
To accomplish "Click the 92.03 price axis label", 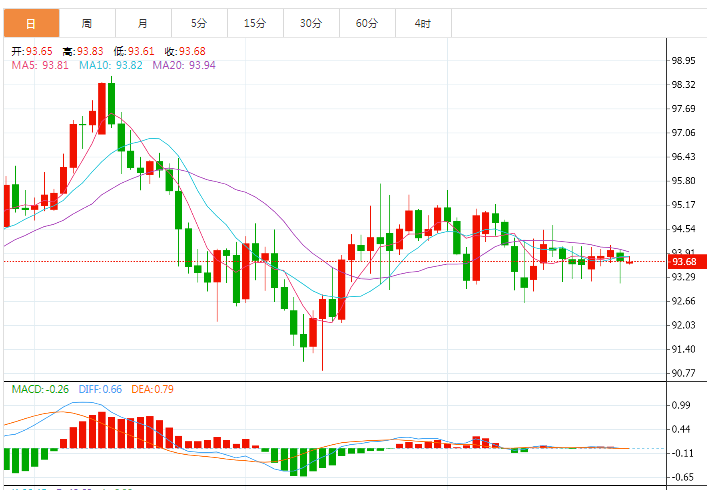I will pyautogui.click(x=684, y=325).
